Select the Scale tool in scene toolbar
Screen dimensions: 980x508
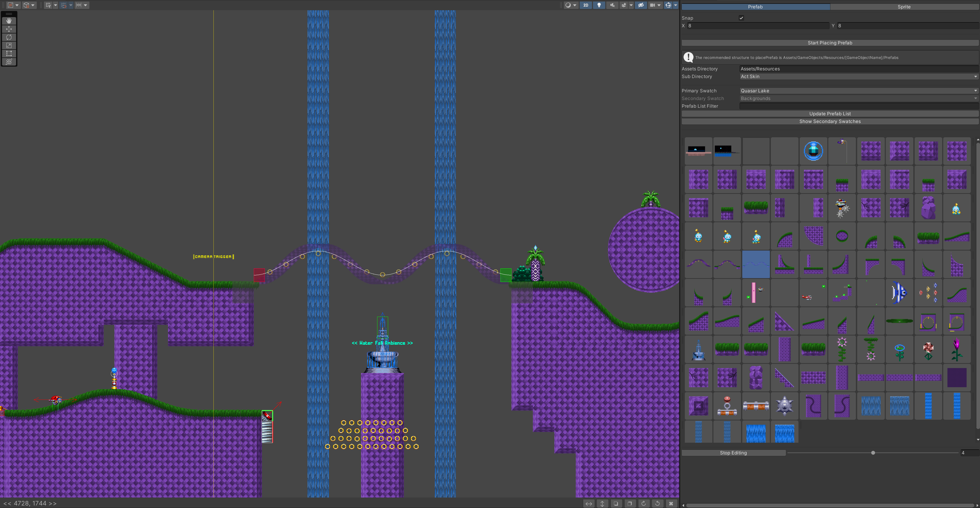pos(9,46)
